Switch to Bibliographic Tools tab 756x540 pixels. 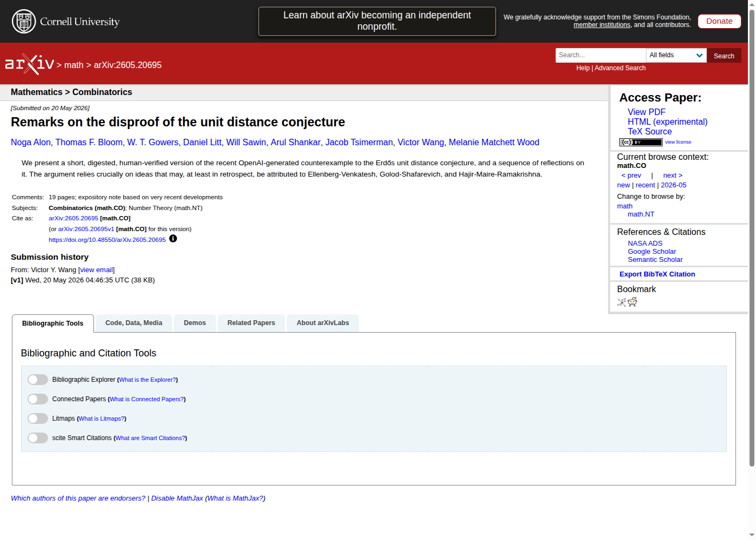click(x=53, y=323)
